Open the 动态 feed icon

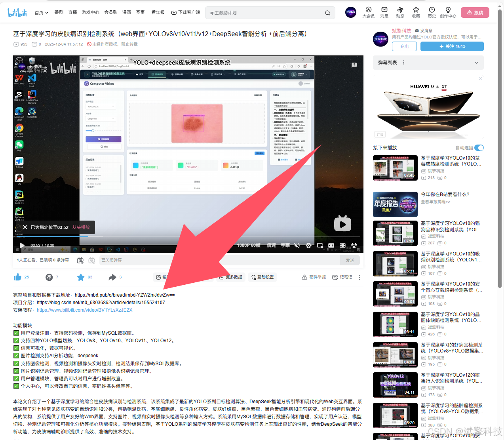[x=400, y=12]
